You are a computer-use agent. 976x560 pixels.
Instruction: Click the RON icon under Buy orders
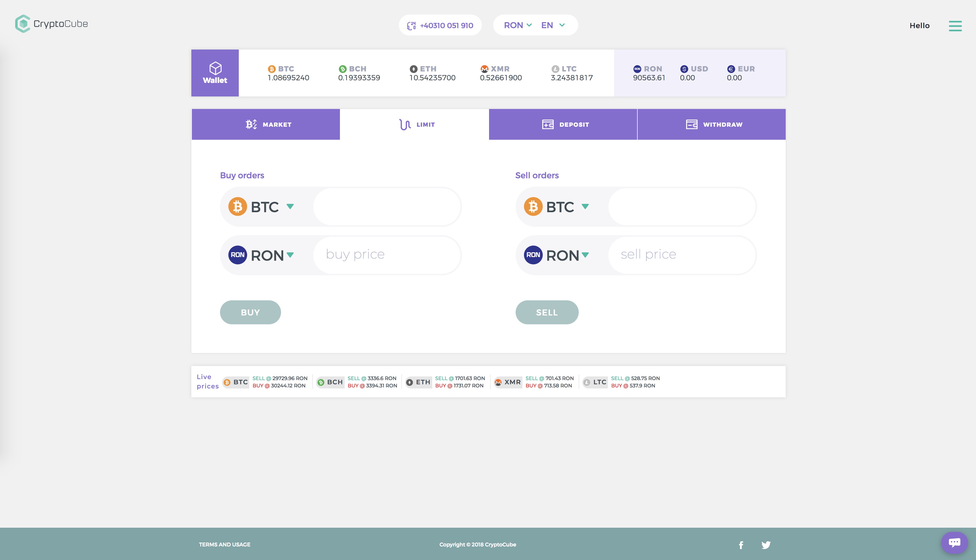click(x=238, y=255)
